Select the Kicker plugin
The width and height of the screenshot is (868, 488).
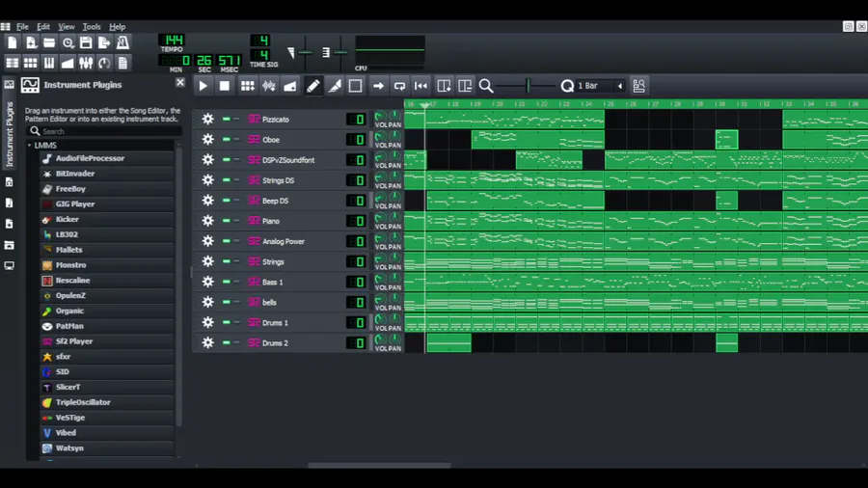[107, 219]
